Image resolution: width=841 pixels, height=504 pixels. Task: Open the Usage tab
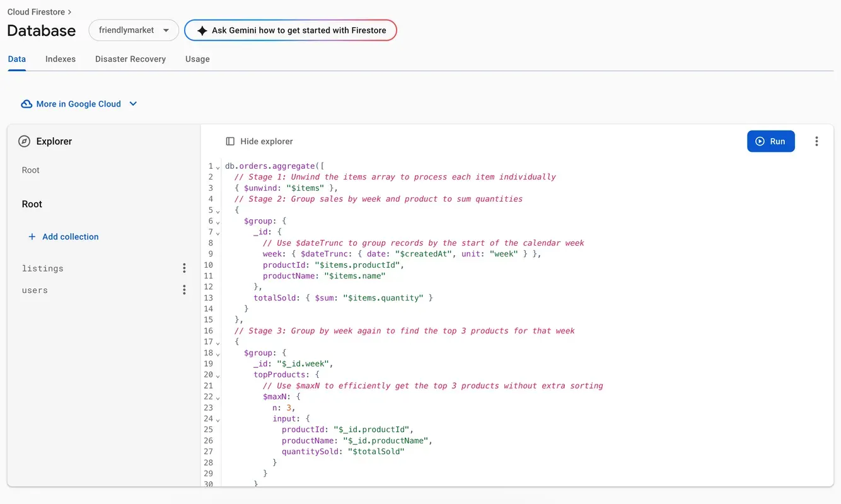coord(197,59)
